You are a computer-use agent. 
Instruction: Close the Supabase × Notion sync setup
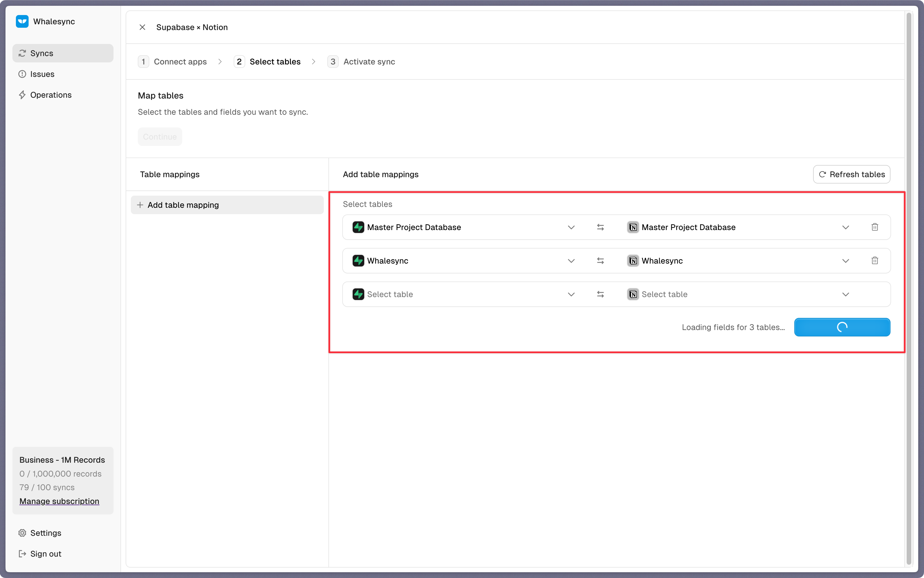click(x=142, y=27)
